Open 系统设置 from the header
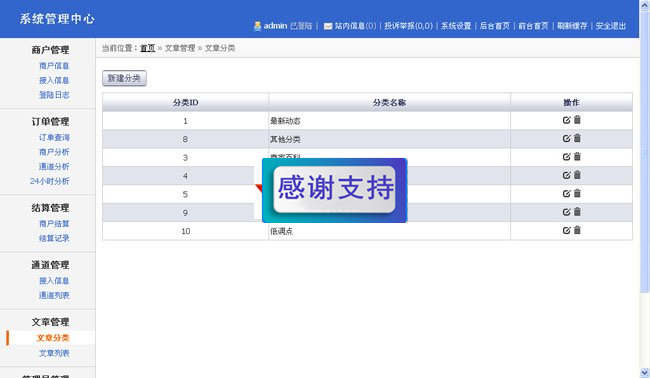The width and height of the screenshot is (650, 378). click(456, 26)
